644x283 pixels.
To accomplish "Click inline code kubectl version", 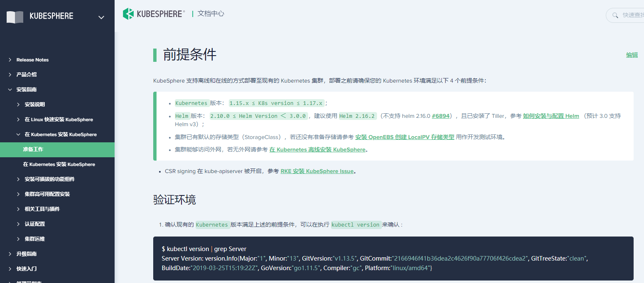I will tap(356, 225).
